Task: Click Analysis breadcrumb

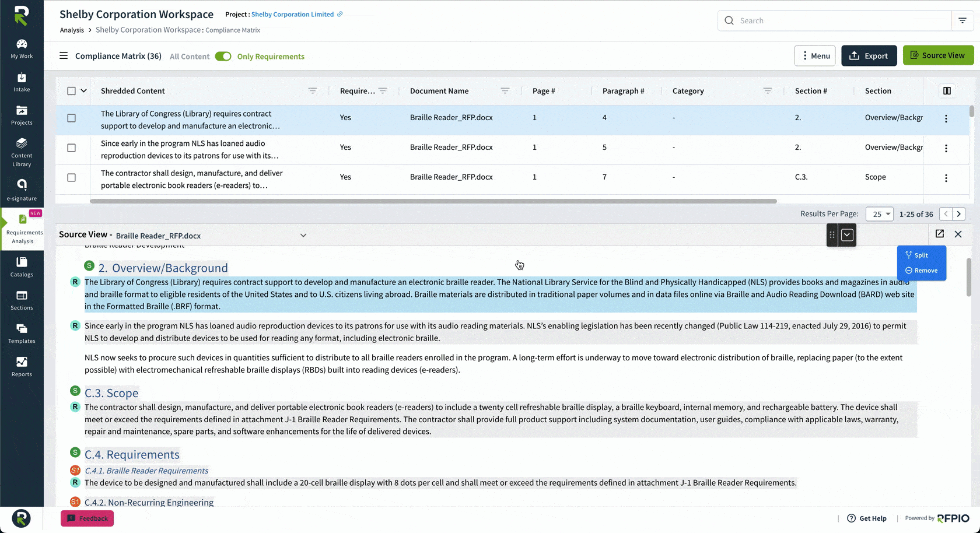Action: (x=72, y=30)
